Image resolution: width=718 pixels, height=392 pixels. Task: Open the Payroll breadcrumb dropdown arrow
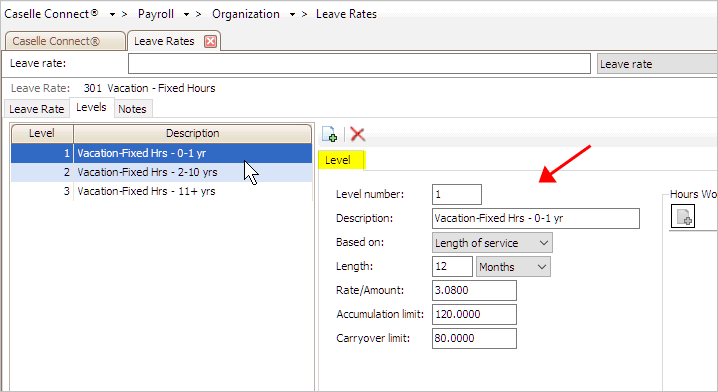coord(186,15)
